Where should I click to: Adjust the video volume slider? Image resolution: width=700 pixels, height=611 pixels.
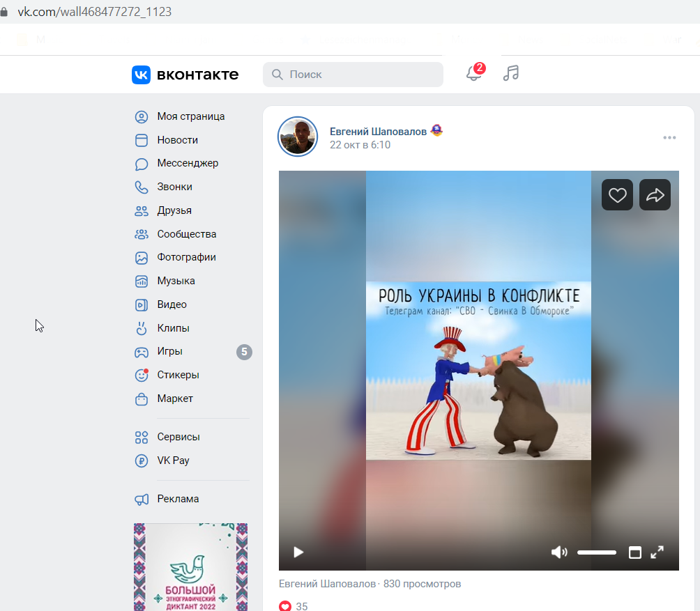(596, 552)
